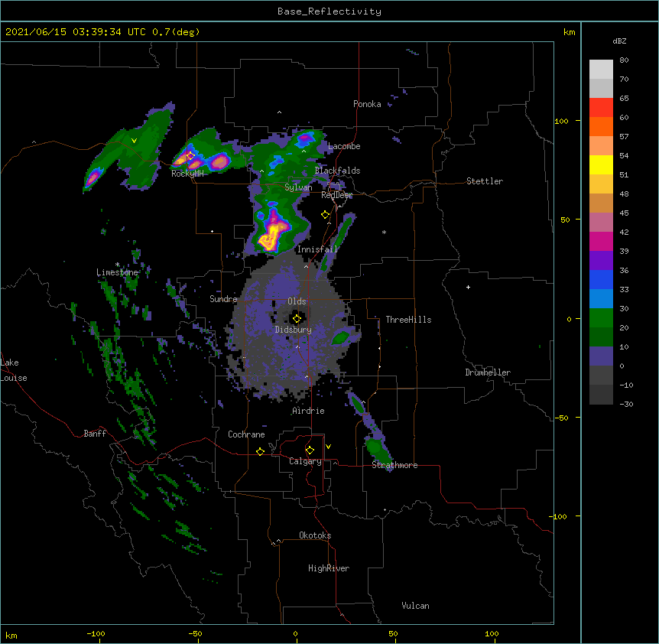This screenshot has height=644, width=659.
Task: Select the orange 60-57 dBZ legend swatch
Action: click(x=601, y=126)
